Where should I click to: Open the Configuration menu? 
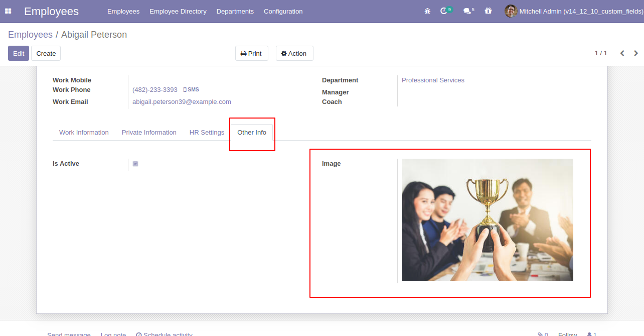click(x=283, y=11)
